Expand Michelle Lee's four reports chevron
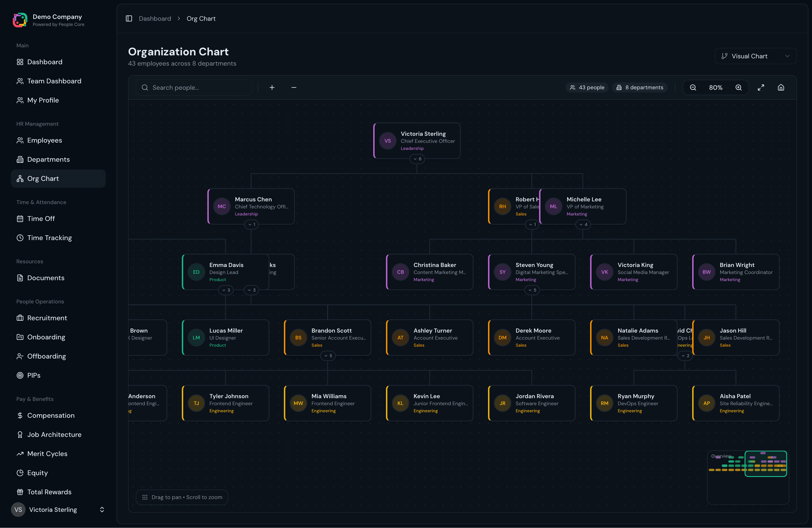This screenshot has height=528, width=812. click(583, 224)
